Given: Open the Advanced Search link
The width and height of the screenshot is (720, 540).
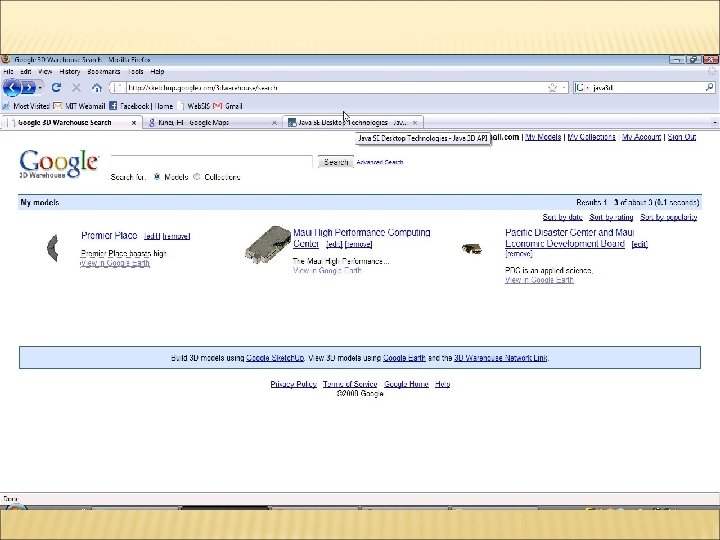Looking at the screenshot, I should coord(380,162).
